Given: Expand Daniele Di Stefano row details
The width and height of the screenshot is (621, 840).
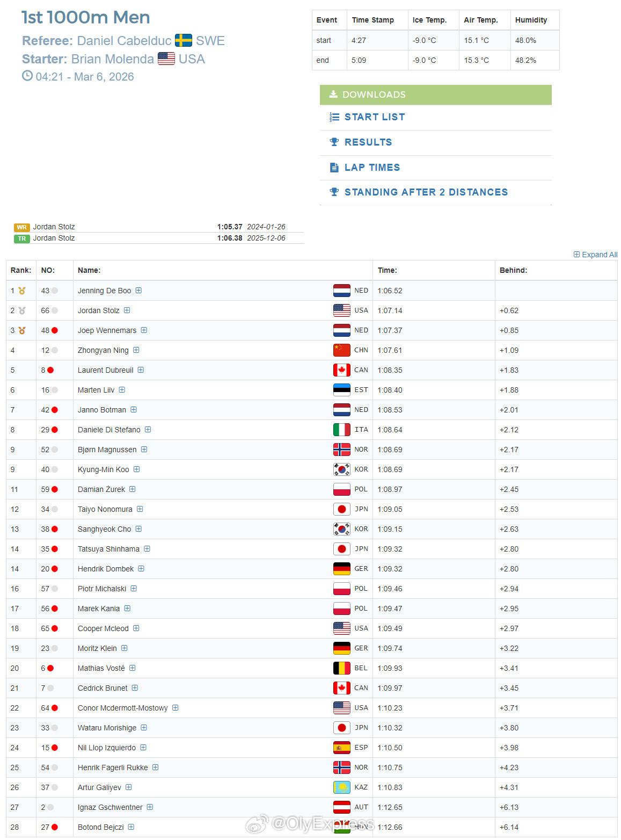Looking at the screenshot, I should pos(148,430).
